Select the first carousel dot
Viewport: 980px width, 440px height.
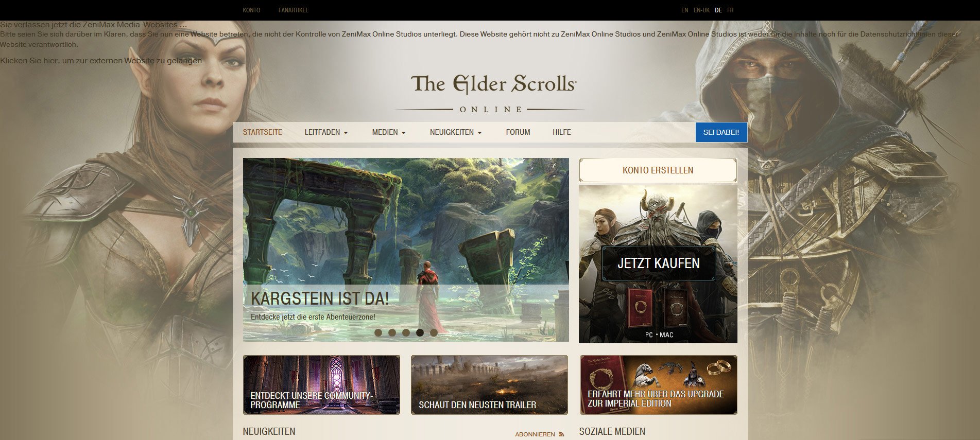[379, 332]
